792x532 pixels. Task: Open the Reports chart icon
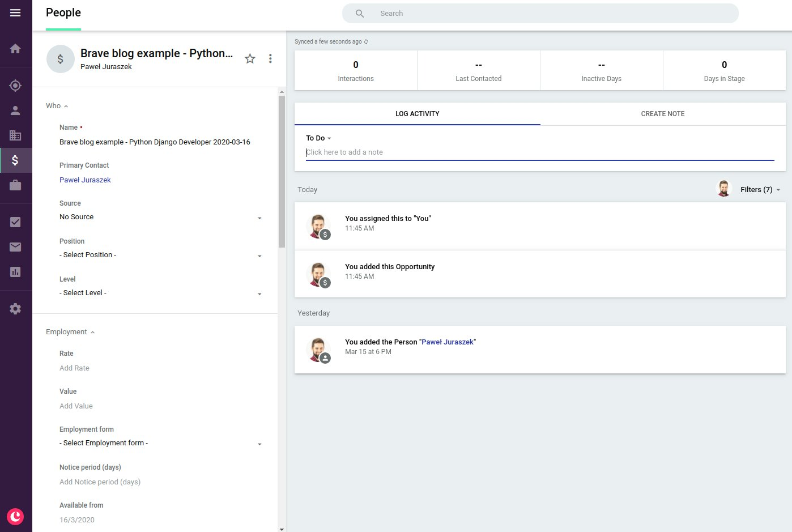click(x=15, y=272)
